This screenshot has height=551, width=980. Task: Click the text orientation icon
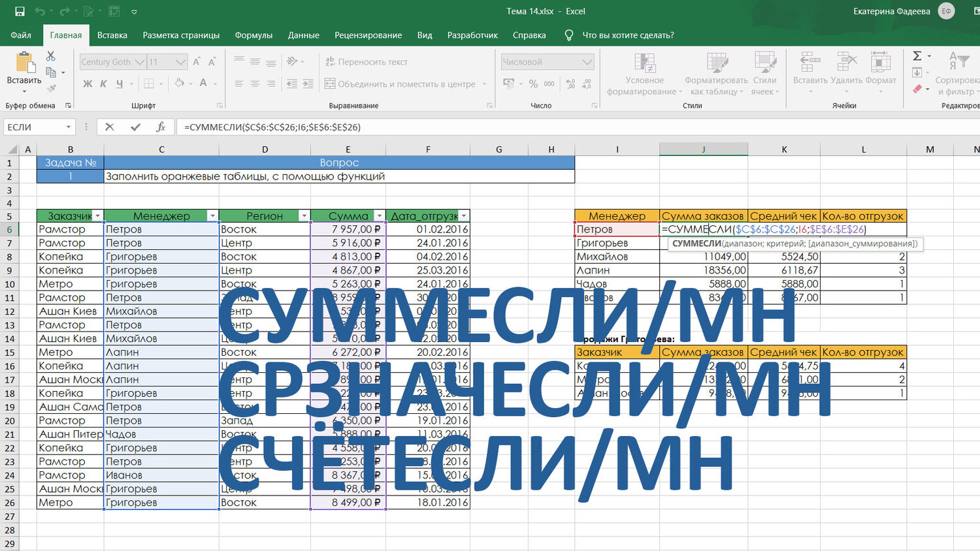[292, 62]
